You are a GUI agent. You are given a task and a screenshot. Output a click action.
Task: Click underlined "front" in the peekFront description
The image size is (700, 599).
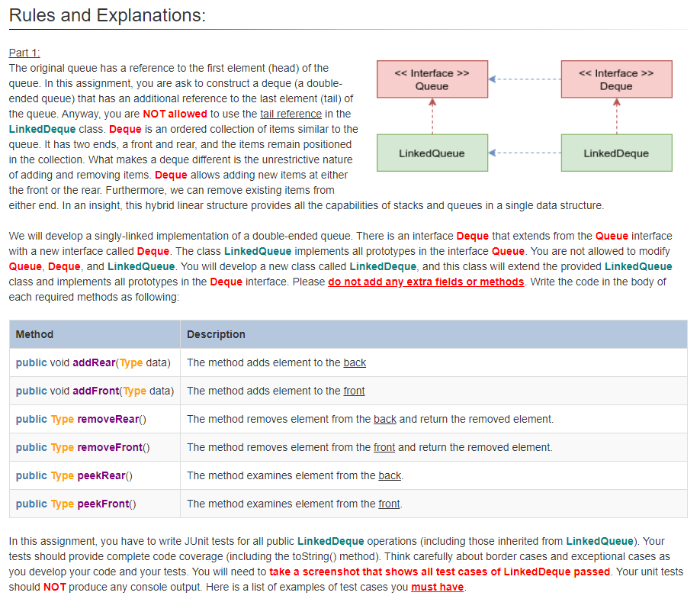(x=389, y=504)
